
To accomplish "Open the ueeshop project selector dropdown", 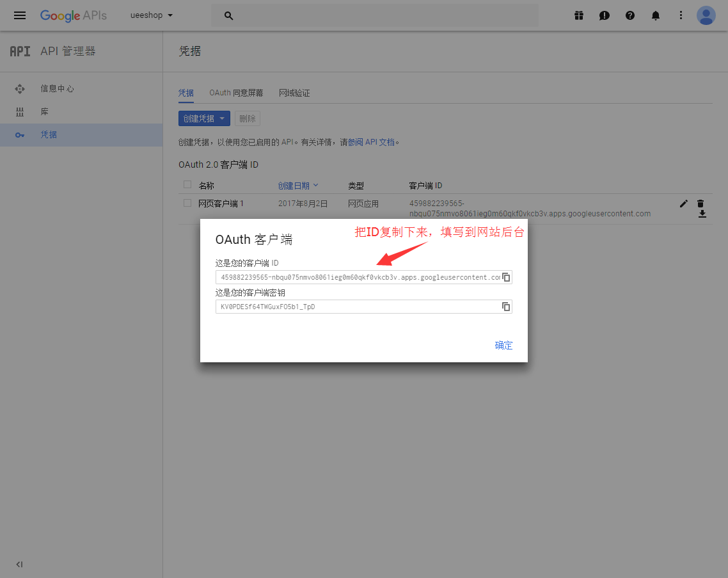I will tap(152, 15).
